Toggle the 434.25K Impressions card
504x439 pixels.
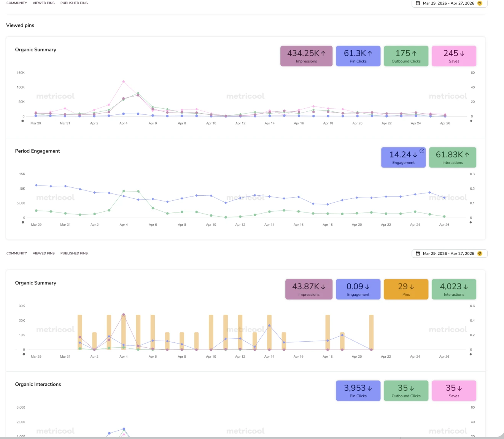click(x=306, y=56)
